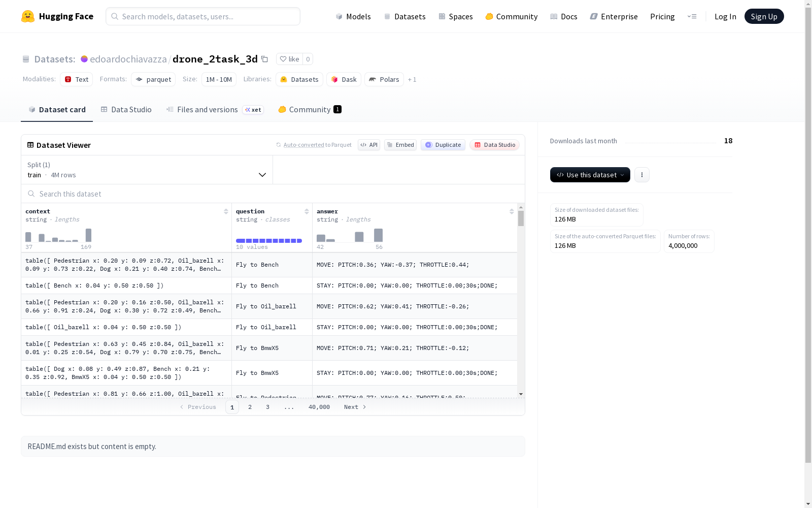
Task: Click the 'MOVE: PITCH:0.62' answer cell
Action: click(415, 306)
